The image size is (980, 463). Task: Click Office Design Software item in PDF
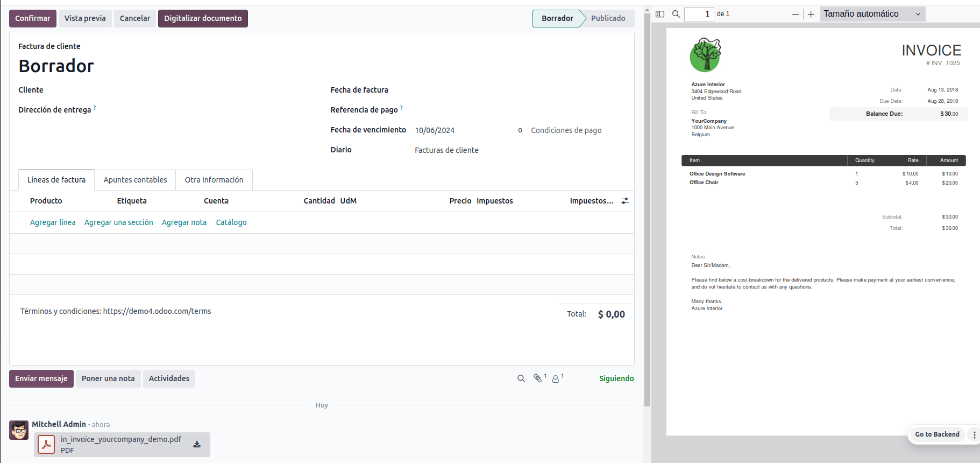tap(717, 174)
